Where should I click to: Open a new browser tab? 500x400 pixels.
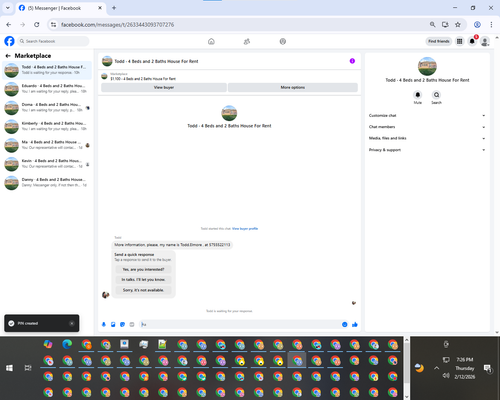tap(114, 8)
